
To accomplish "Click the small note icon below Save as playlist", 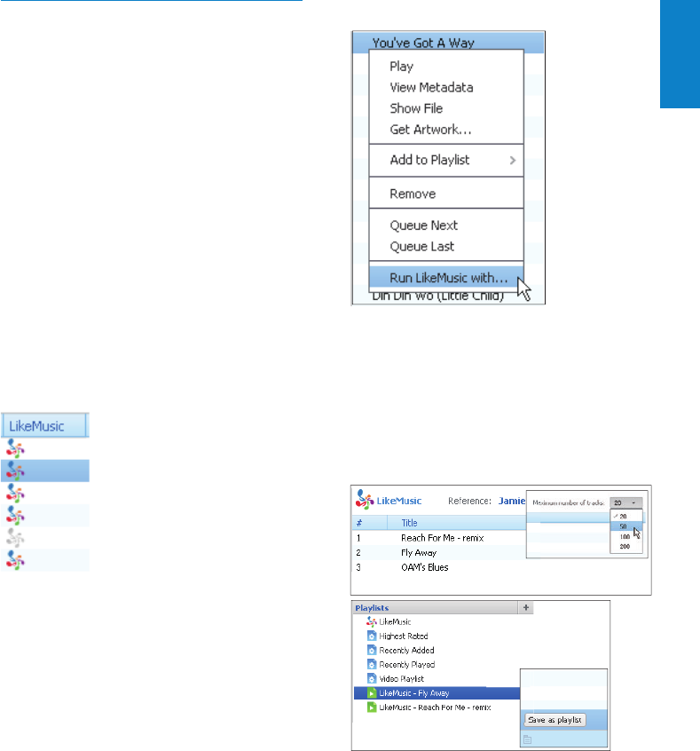I will tap(527, 739).
